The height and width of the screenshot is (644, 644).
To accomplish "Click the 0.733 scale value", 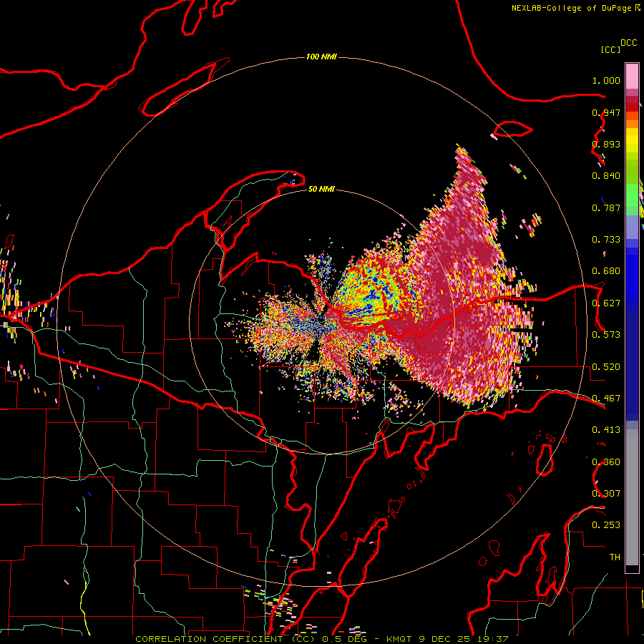I will [x=606, y=240].
